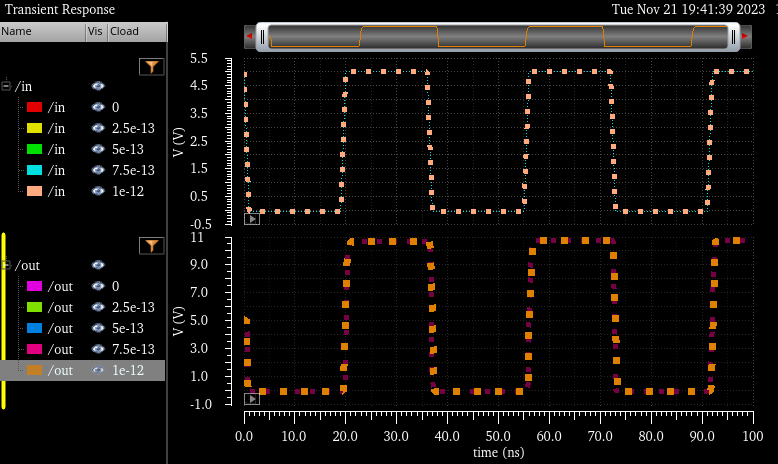Click the Name column header

click(x=42, y=31)
